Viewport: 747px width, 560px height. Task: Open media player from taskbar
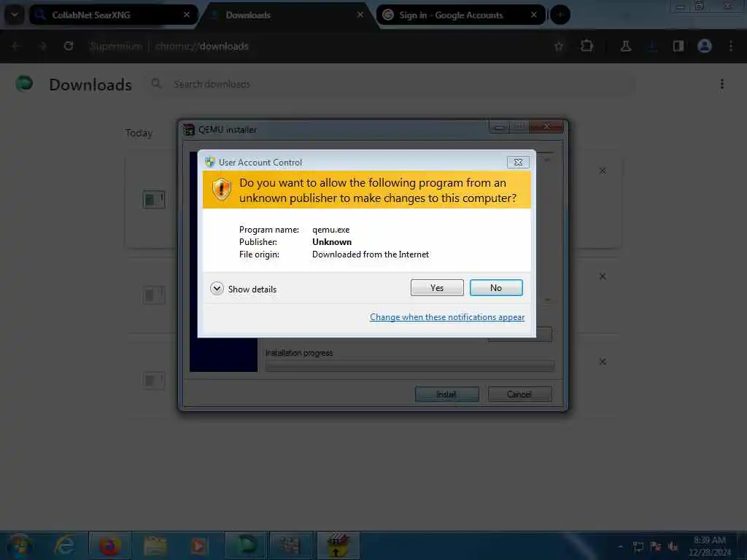click(x=198, y=545)
